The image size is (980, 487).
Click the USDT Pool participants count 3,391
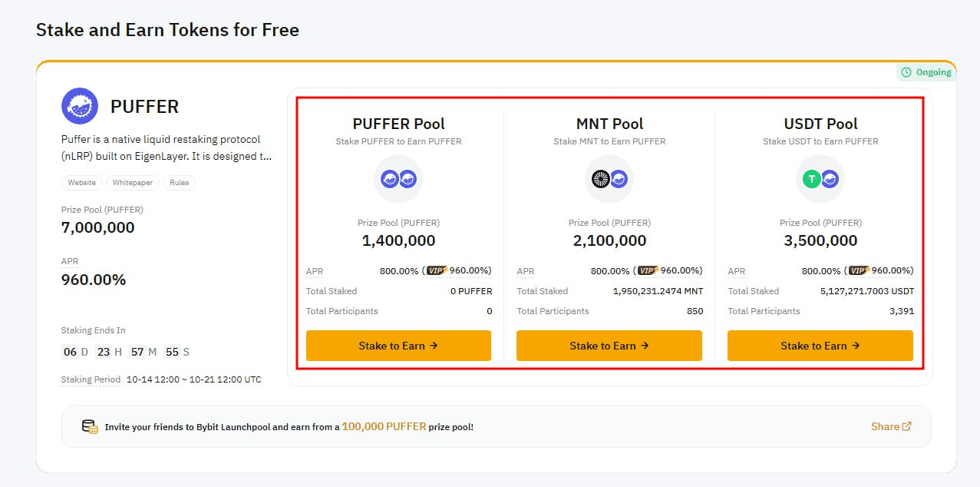click(x=901, y=311)
